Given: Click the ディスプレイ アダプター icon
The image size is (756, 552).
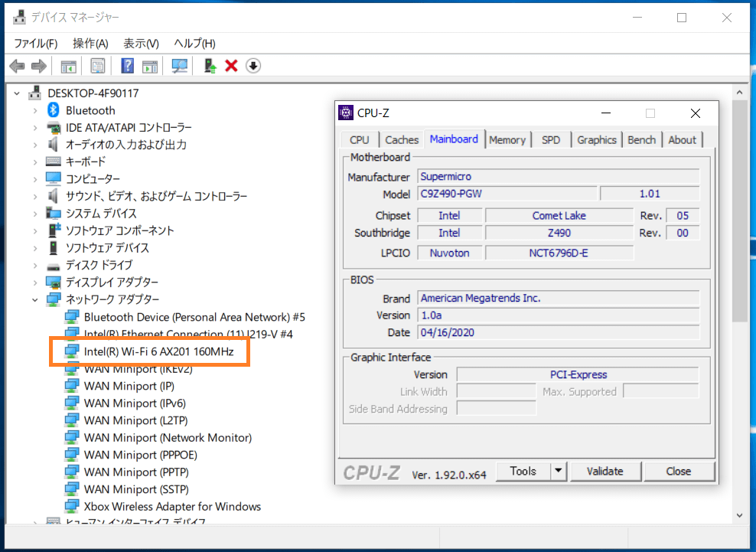Looking at the screenshot, I should click(53, 282).
